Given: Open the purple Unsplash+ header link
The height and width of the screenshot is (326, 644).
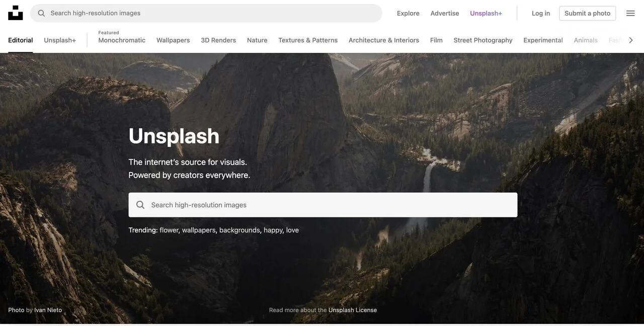Looking at the screenshot, I should (x=486, y=13).
